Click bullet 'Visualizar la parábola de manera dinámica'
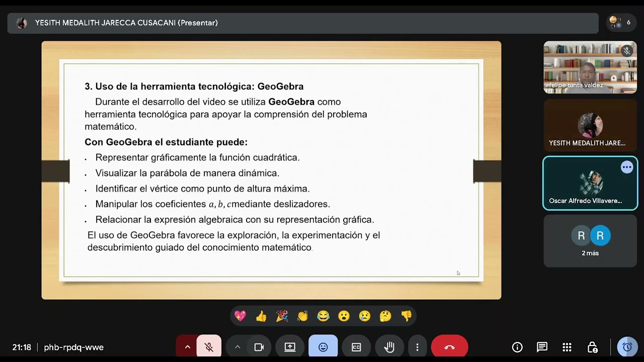The width and height of the screenshot is (644, 362). [187, 173]
